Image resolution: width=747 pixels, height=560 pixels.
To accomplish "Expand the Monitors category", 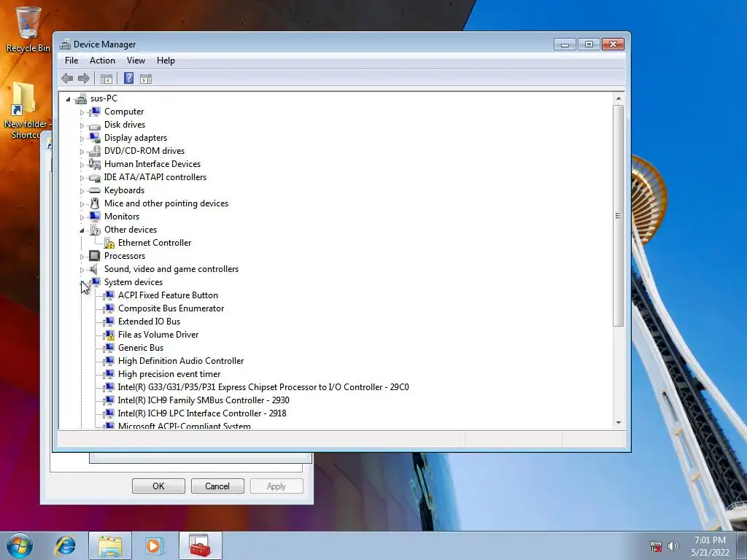I will point(82,217).
